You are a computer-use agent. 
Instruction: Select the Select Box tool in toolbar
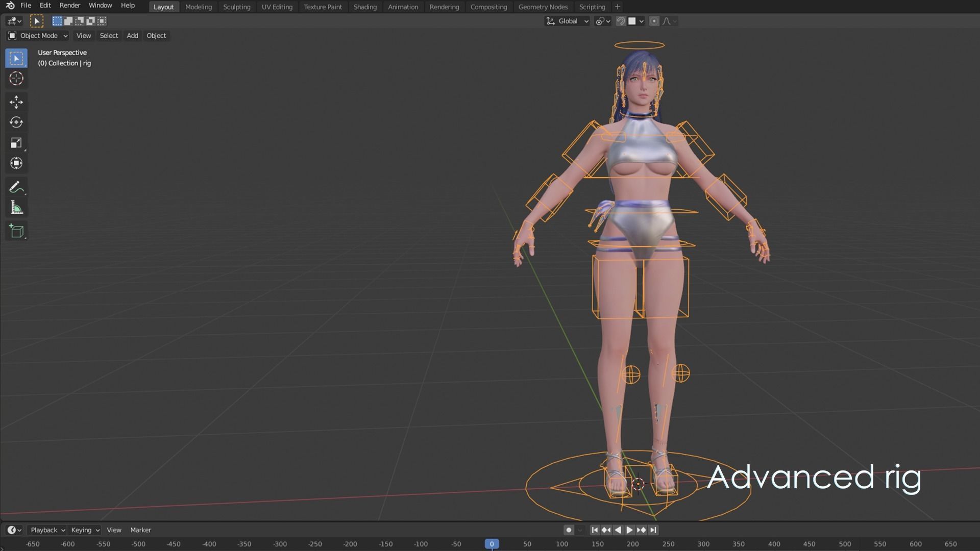click(16, 58)
